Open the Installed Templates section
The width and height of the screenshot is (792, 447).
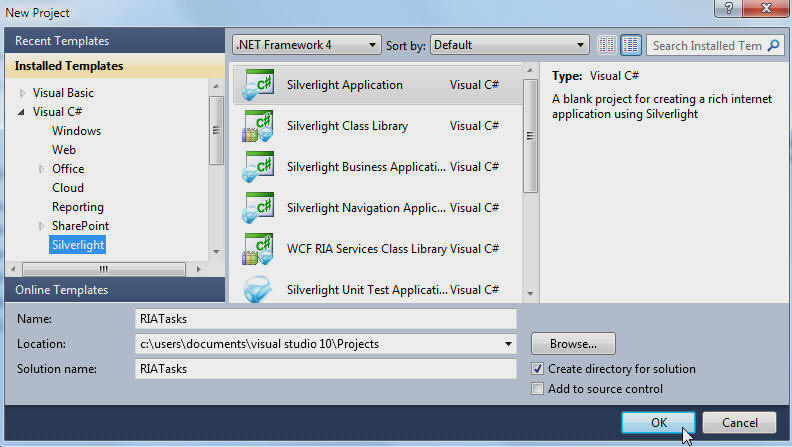coord(115,66)
